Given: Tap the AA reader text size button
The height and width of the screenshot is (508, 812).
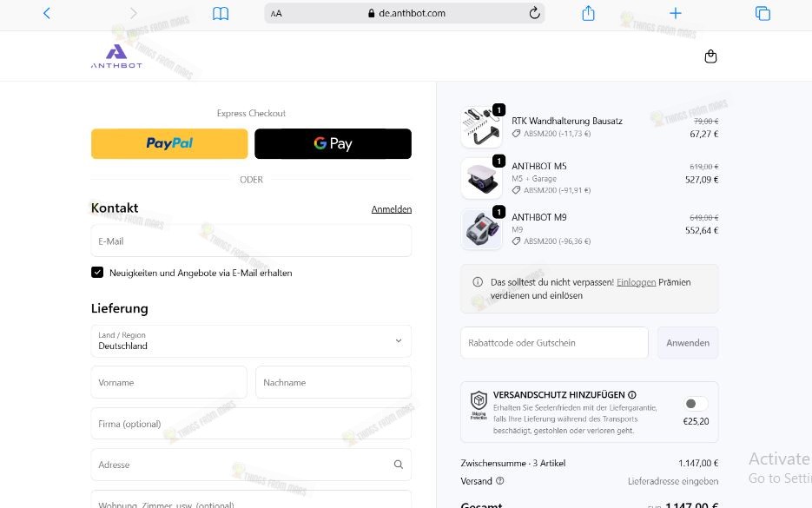Looking at the screenshot, I should click(276, 14).
